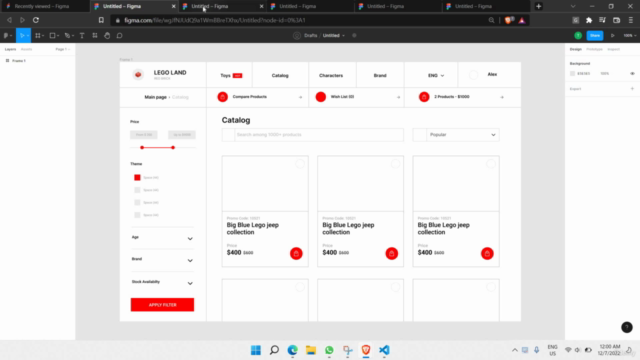Check the red selected Theme checkbox
The height and width of the screenshot is (360, 640).
pos(137,178)
